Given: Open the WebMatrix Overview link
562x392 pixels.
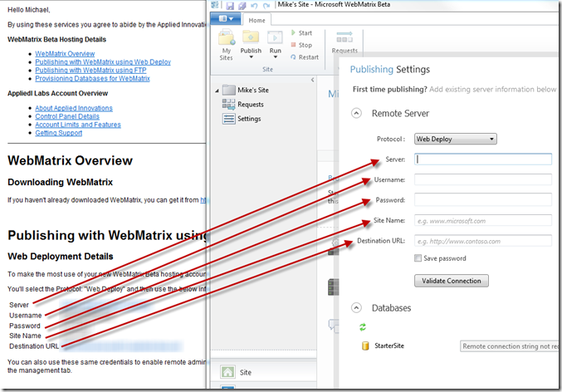Looking at the screenshot, I should (65, 53).
